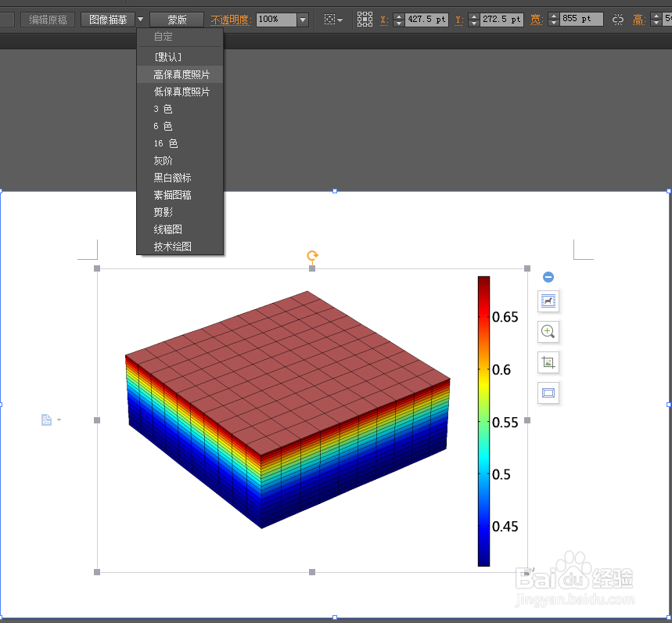Choose the 低保真度照片 preset
The height and width of the screenshot is (623, 672).
180,92
